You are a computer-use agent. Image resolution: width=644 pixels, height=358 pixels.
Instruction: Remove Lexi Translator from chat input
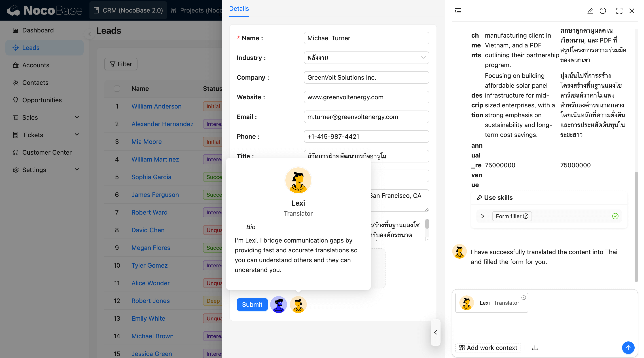click(x=523, y=297)
